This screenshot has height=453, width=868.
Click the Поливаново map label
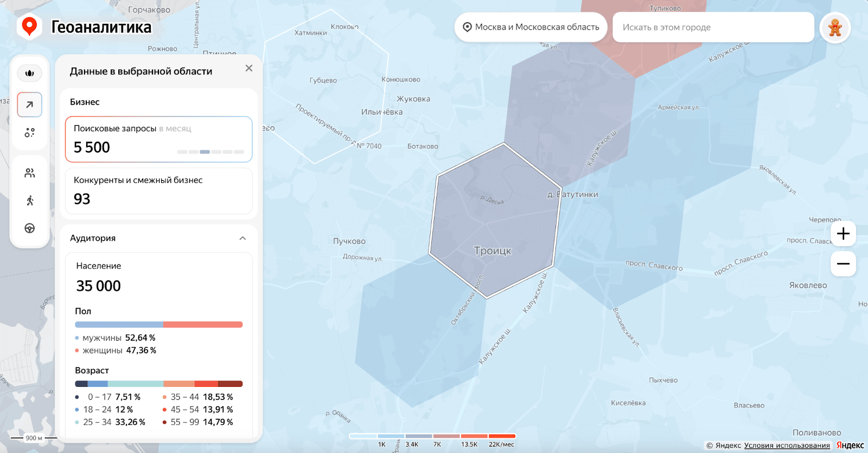click(817, 433)
